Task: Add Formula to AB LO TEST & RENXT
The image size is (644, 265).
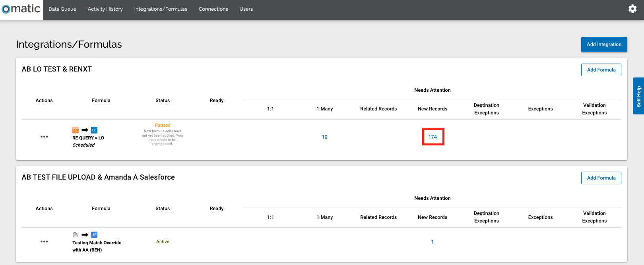Action: 601,70
